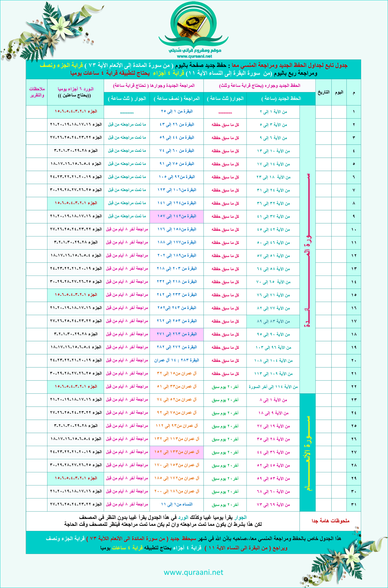Image resolution: width=388 pixels, height=588 pixels.
Task: Click the cell 'البقرة من ١ إلى ٢٥'
Action: (177, 112)
